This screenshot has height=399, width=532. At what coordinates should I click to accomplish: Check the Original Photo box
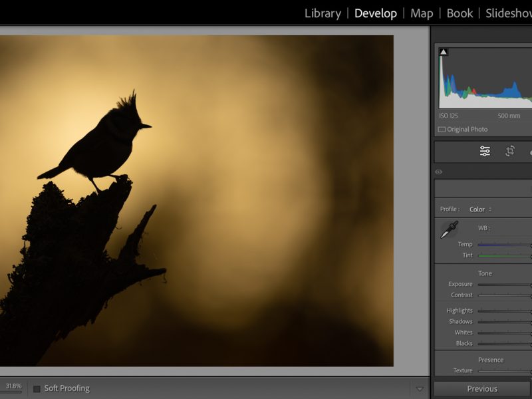click(442, 130)
